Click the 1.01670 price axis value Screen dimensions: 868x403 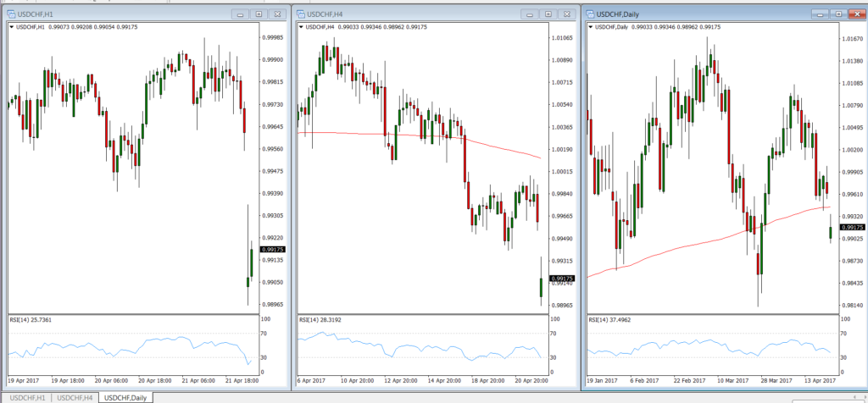point(853,39)
